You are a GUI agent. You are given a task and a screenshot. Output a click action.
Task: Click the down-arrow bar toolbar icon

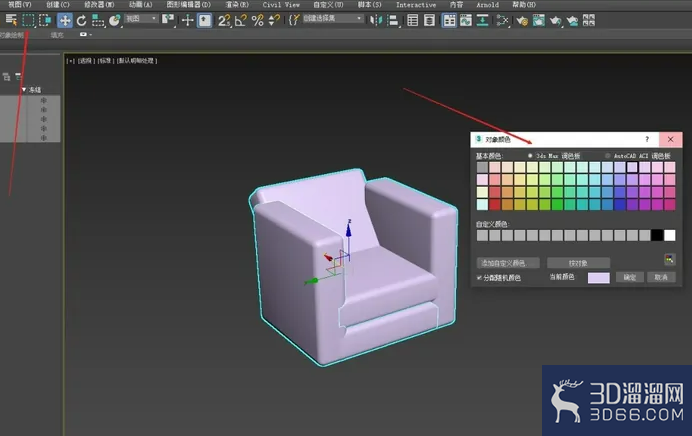point(482,20)
